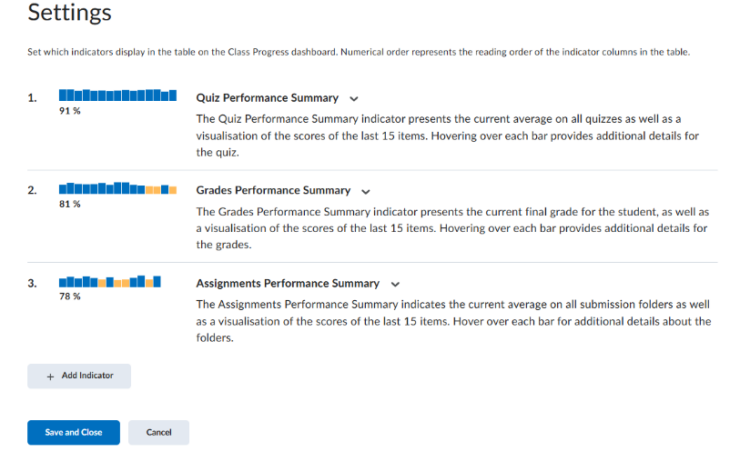The image size is (740, 472).
Task: Click Save and Close
Action: pyautogui.click(x=73, y=432)
